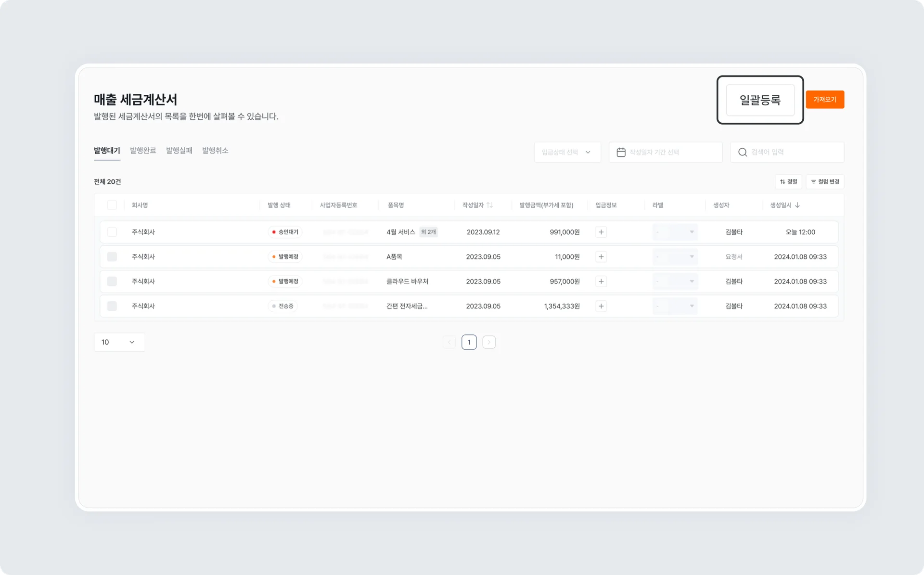Click the orange 가져오기 button
Screen dimensions: 924x575
[824, 100]
